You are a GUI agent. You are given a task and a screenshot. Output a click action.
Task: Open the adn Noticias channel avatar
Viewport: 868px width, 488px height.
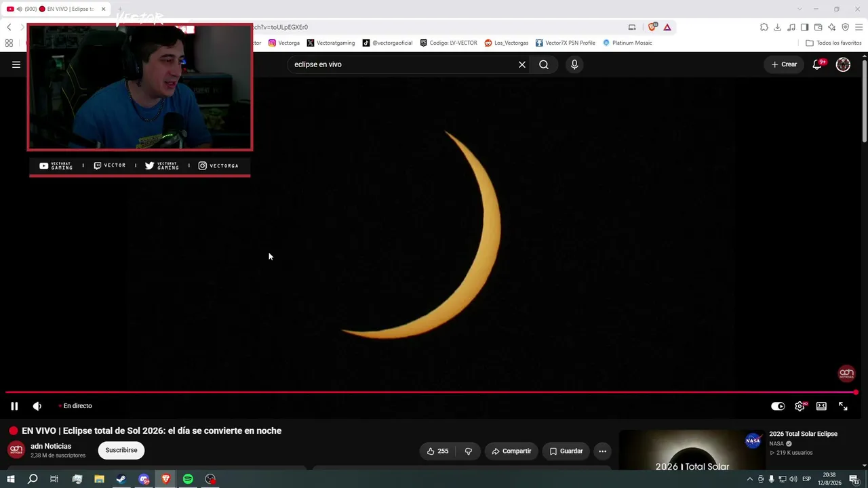coord(16,450)
